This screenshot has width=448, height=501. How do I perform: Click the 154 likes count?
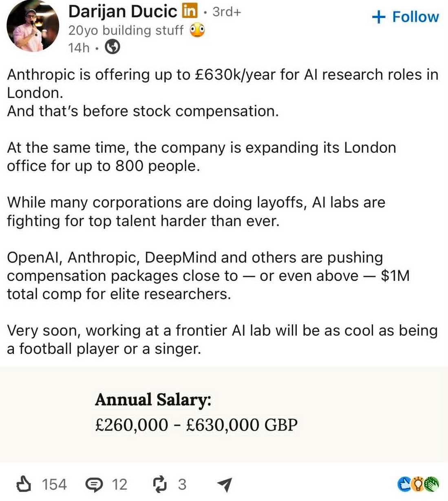[x=54, y=484]
